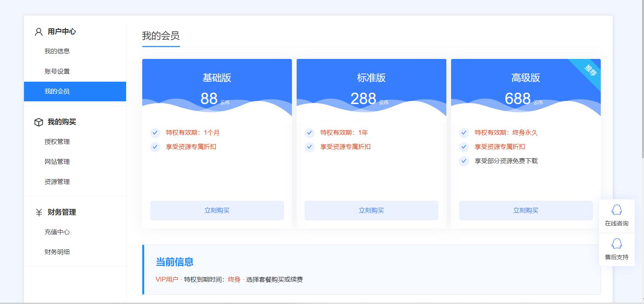The width and height of the screenshot is (644, 304).
Task: Click the 标准版 plan title
Action: [x=371, y=78]
